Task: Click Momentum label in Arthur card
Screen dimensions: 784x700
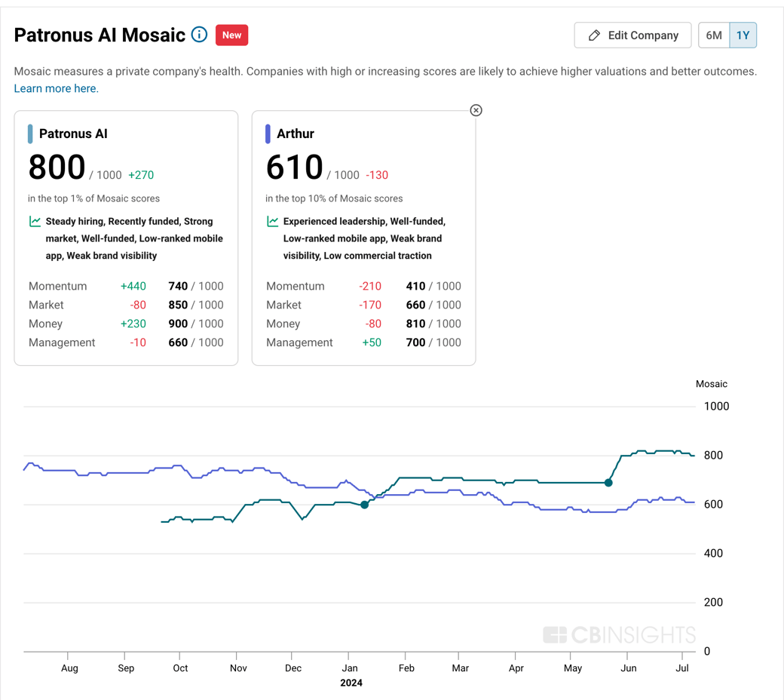Action: tap(295, 286)
